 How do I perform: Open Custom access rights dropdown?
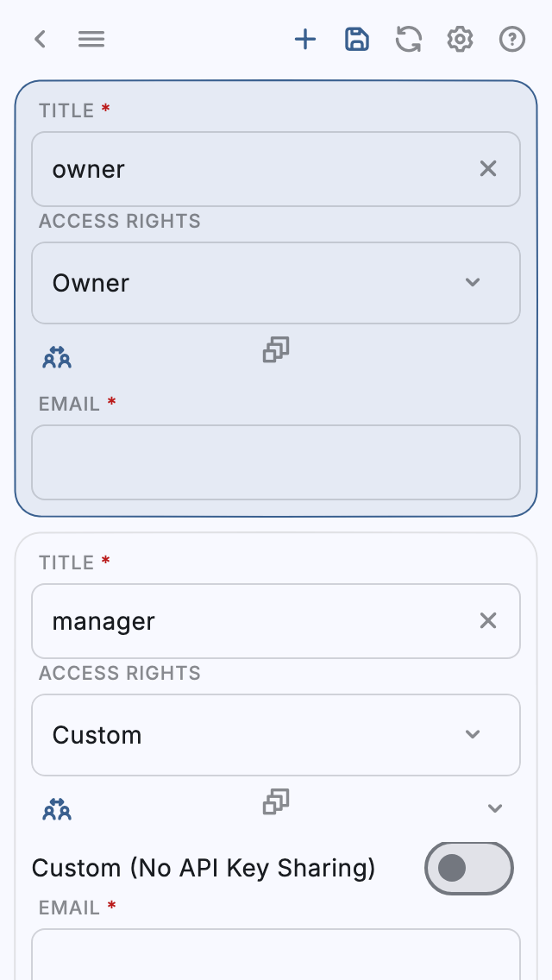coord(276,735)
